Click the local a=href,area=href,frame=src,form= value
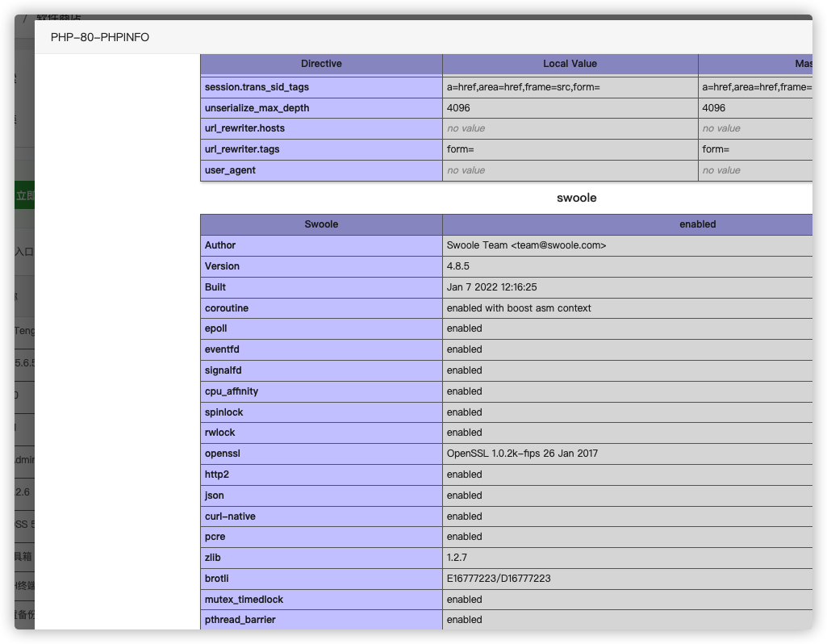This screenshot has width=827, height=644. [x=523, y=87]
